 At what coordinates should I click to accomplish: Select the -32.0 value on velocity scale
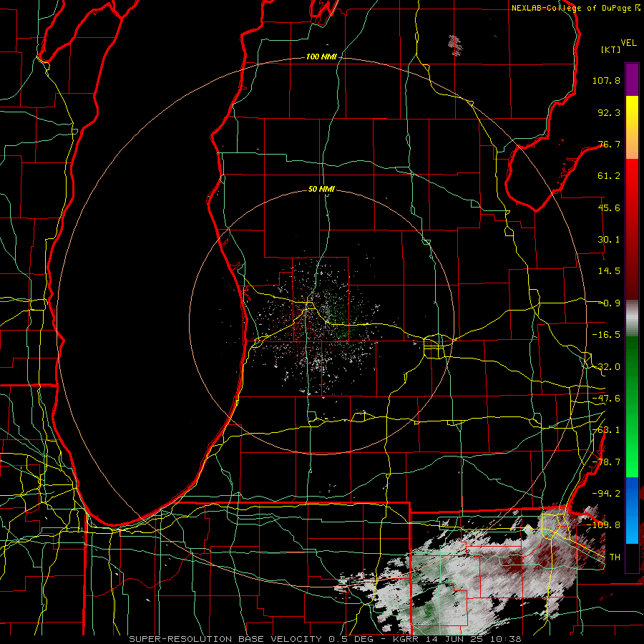click(x=606, y=367)
